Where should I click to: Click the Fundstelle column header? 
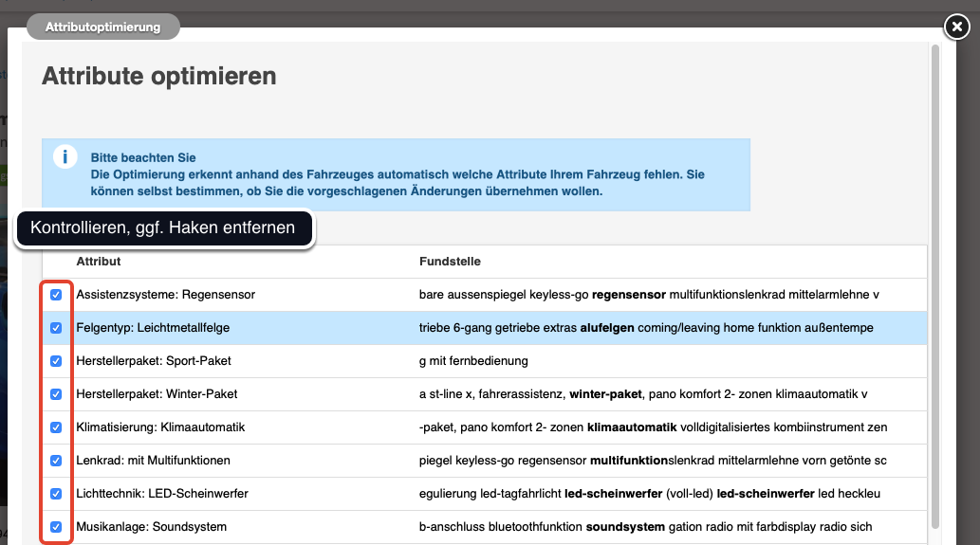450,262
